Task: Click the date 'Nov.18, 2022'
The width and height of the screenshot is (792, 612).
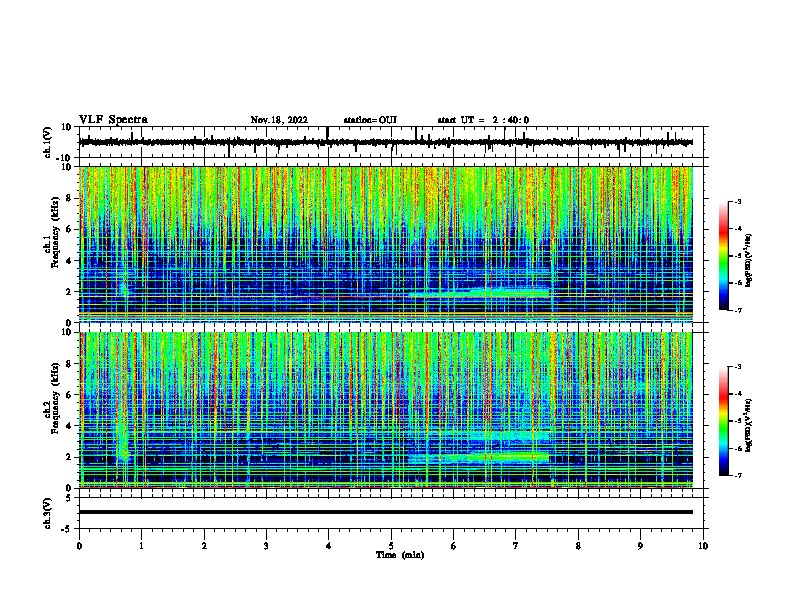Action: (x=279, y=120)
